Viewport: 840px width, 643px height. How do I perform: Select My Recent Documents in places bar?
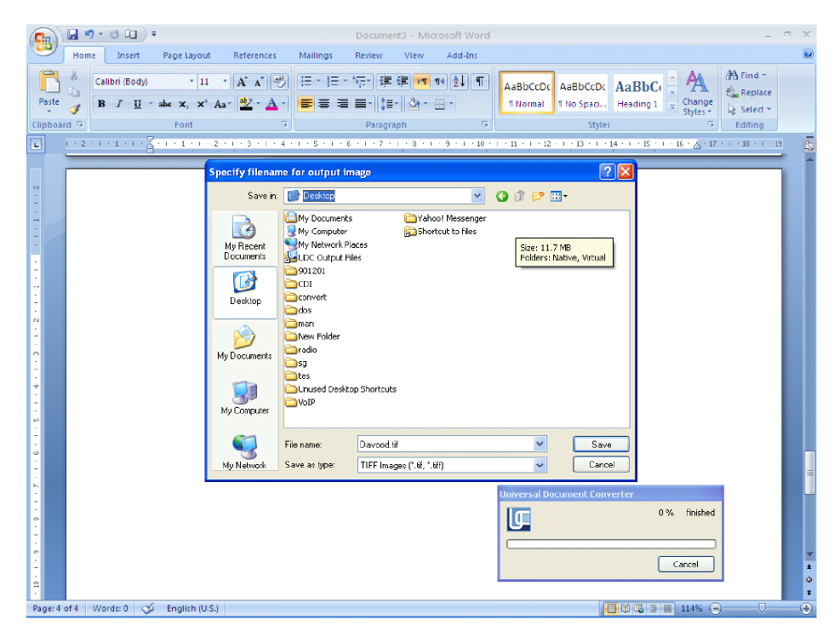tap(245, 238)
